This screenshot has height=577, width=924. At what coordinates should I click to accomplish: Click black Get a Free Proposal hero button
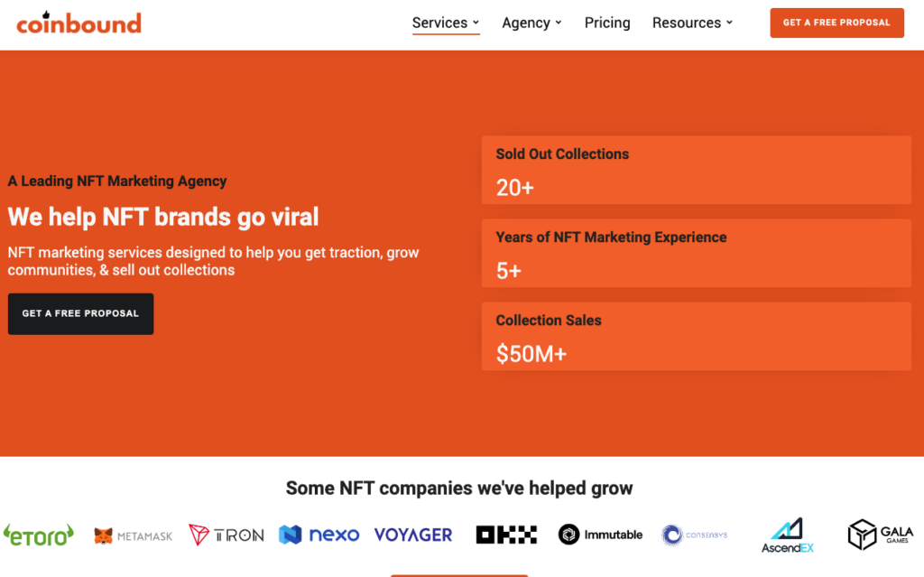pyautogui.click(x=80, y=314)
